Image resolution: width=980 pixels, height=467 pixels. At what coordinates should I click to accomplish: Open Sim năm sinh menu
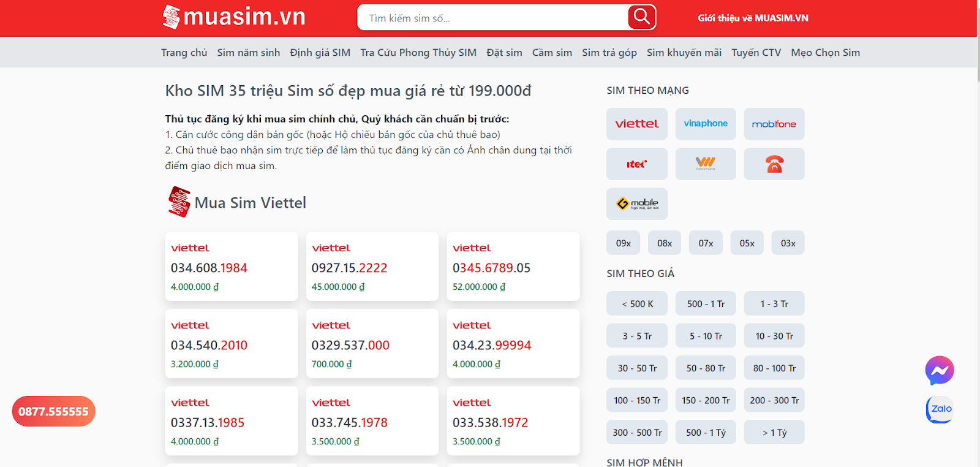248,53
